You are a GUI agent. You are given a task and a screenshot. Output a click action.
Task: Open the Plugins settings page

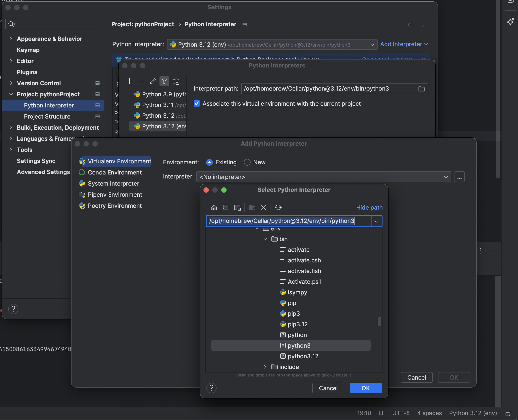tap(27, 72)
